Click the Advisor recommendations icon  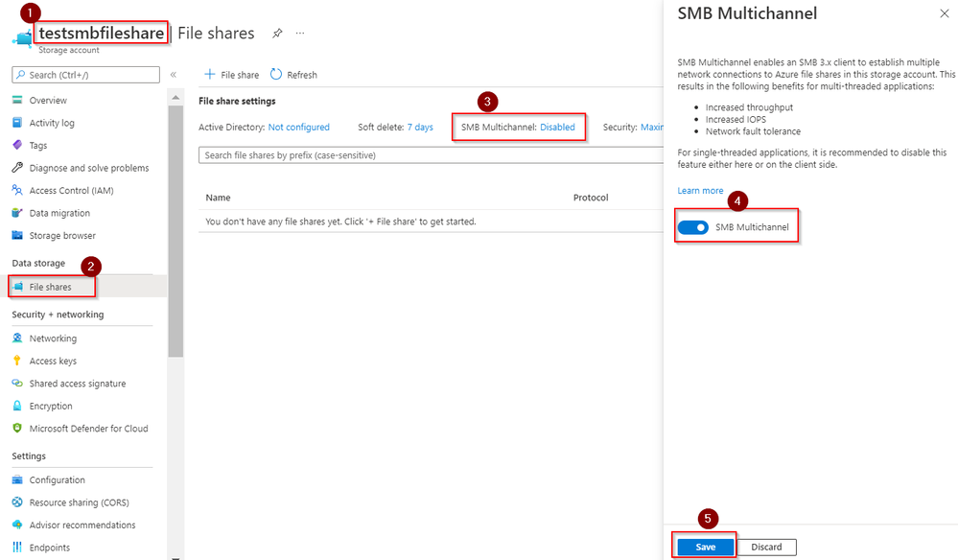pos(17,525)
